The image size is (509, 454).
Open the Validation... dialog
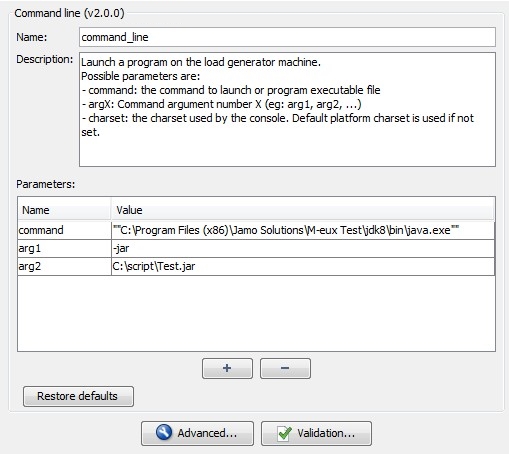point(316,433)
